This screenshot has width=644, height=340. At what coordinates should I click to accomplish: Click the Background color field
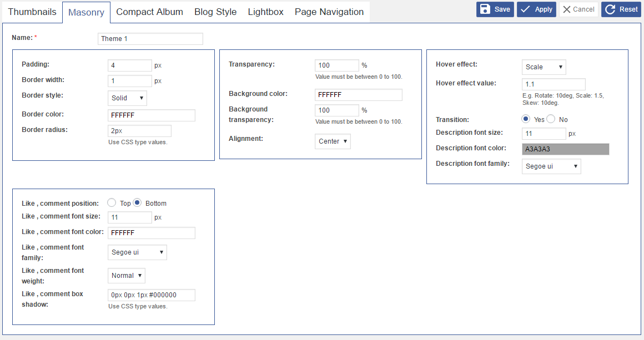click(x=358, y=95)
